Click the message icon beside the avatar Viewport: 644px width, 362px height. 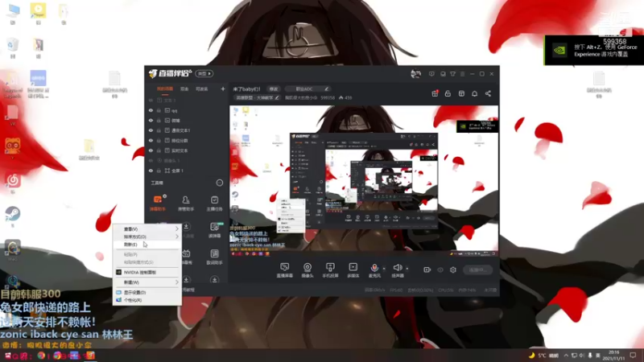click(431, 74)
